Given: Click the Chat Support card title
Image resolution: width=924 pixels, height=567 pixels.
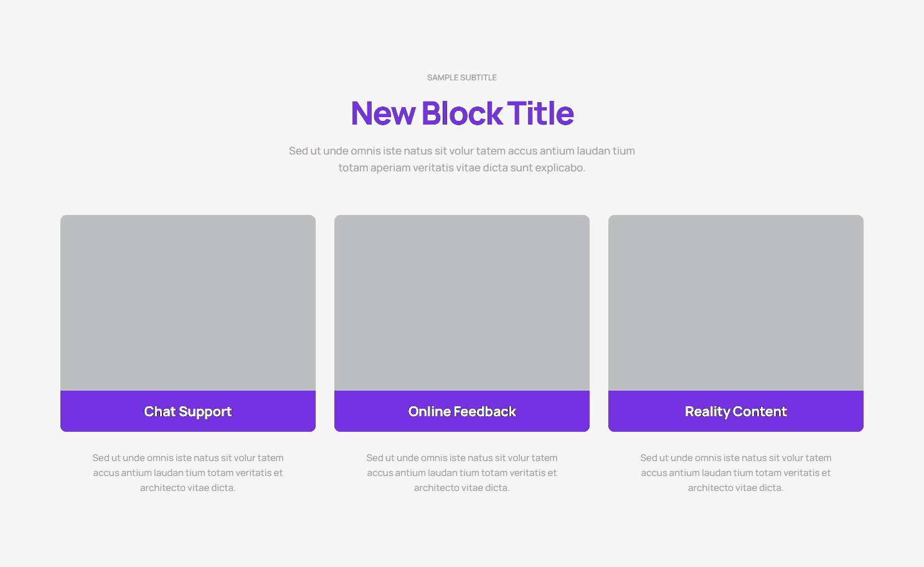Looking at the screenshot, I should 188,411.
